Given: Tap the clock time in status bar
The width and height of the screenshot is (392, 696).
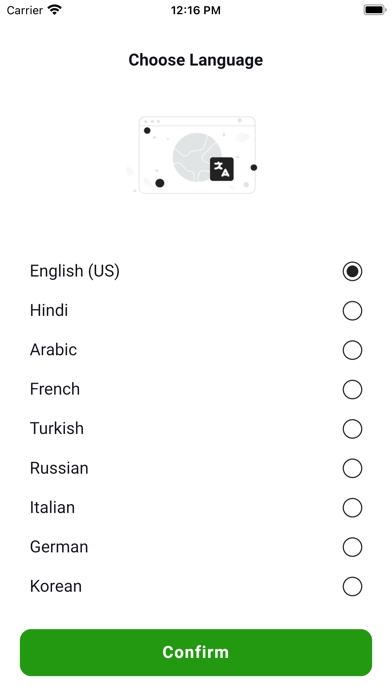Looking at the screenshot, I should 196,10.
